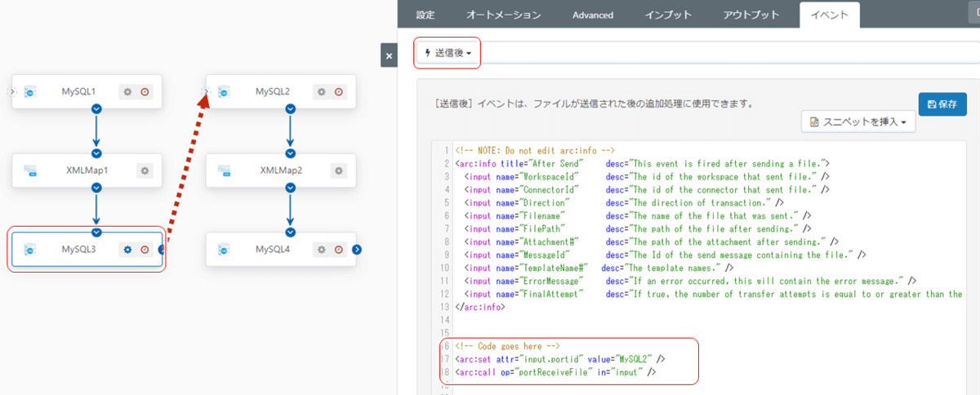The width and height of the screenshot is (980, 395).
Task: Go to the アウトプット tab
Action: [751, 15]
